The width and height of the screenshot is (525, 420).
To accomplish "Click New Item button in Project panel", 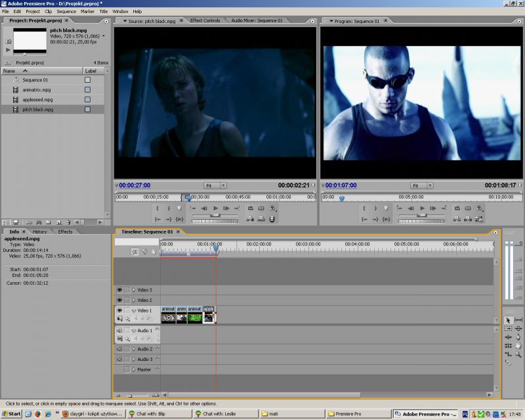I will pyautogui.click(x=58, y=222).
